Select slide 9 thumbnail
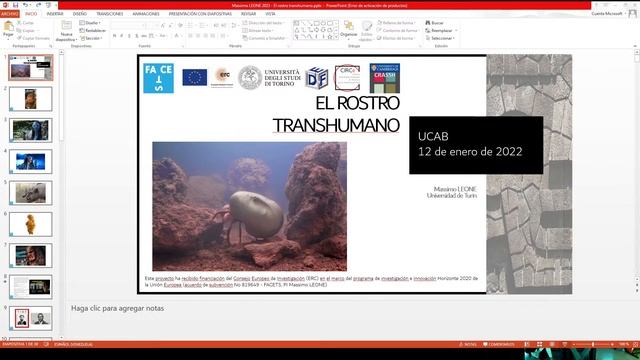This screenshot has width=640, height=360. click(31, 318)
